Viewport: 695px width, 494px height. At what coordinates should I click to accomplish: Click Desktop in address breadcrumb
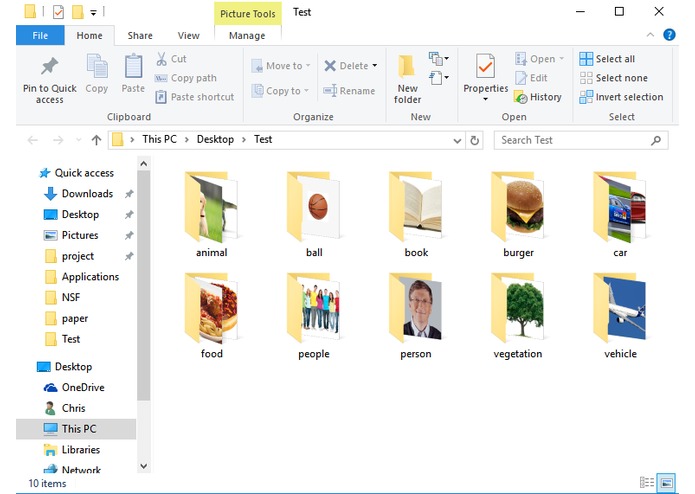point(215,140)
